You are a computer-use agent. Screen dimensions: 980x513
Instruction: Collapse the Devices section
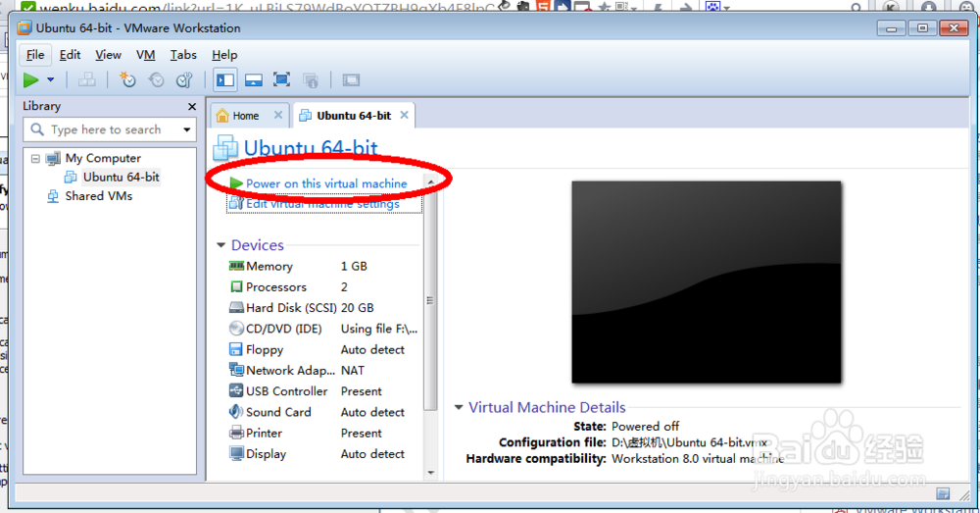pyautogui.click(x=220, y=245)
